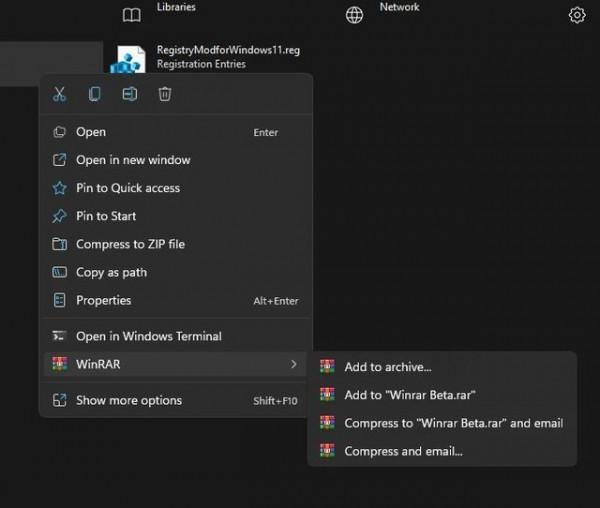The width and height of the screenshot is (600, 508).
Task: Click the WinRAR submenu chevron arrow
Action: point(293,364)
